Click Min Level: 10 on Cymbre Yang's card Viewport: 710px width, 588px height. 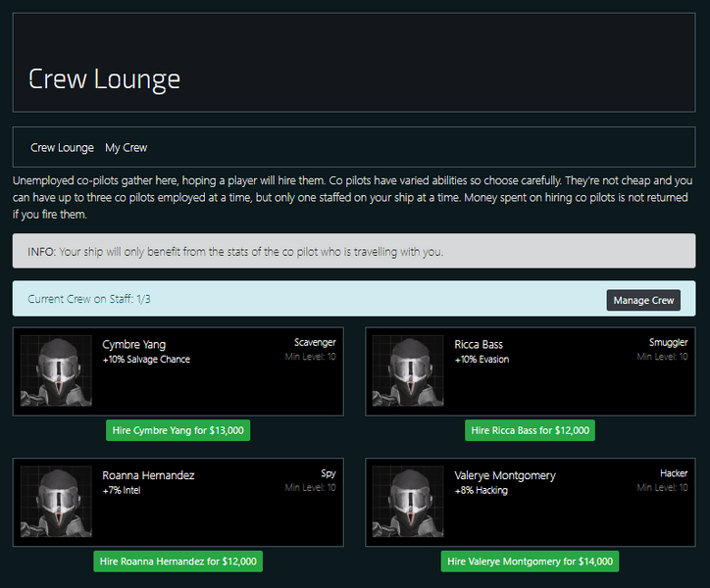tap(311, 357)
